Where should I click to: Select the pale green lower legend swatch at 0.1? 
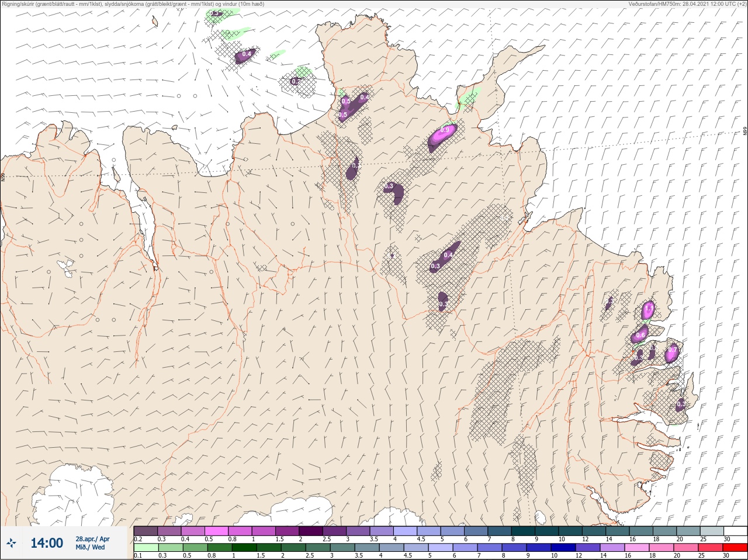pyautogui.click(x=146, y=548)
